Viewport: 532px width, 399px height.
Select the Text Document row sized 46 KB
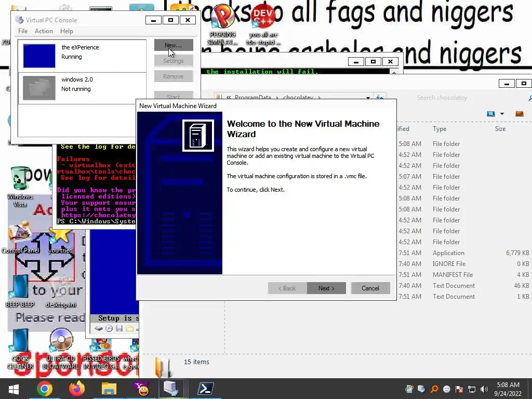tap(465, 285)
